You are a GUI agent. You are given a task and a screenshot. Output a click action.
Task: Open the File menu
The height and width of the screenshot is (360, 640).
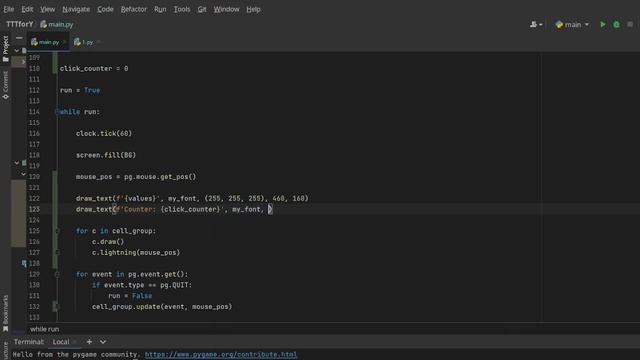(9, 9)
